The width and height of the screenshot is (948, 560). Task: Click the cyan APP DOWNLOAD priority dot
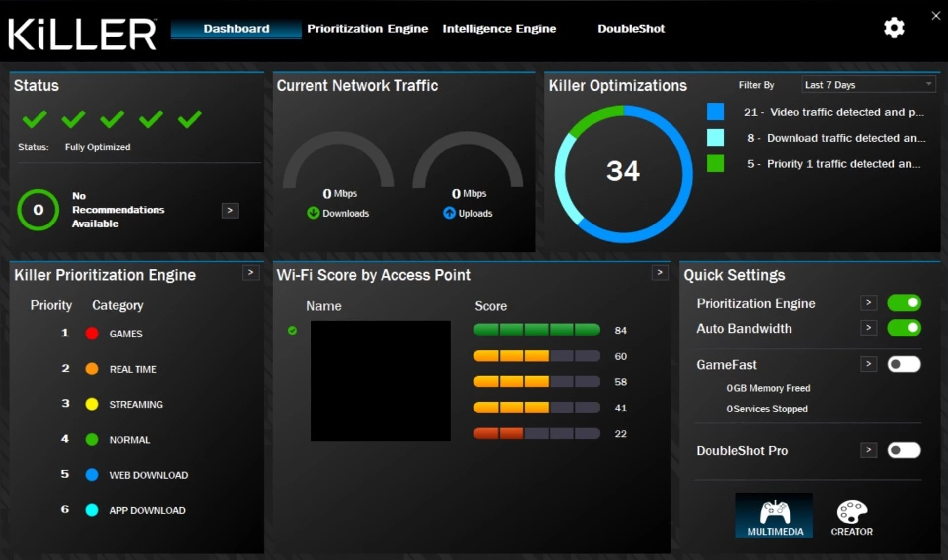pyautogui.click(x=92, y=510)
